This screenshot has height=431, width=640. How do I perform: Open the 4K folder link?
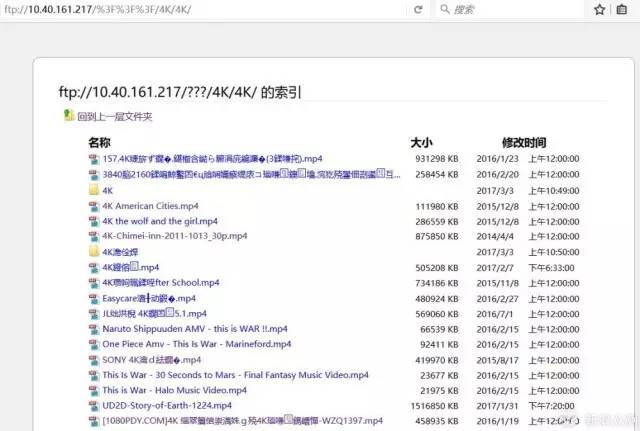108,191
